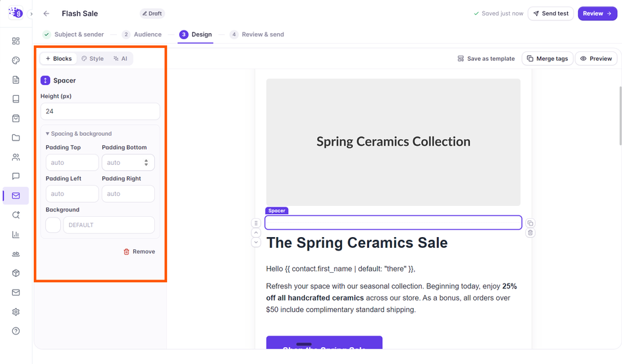Click the 'Saved just now' status

coord(499,14)
